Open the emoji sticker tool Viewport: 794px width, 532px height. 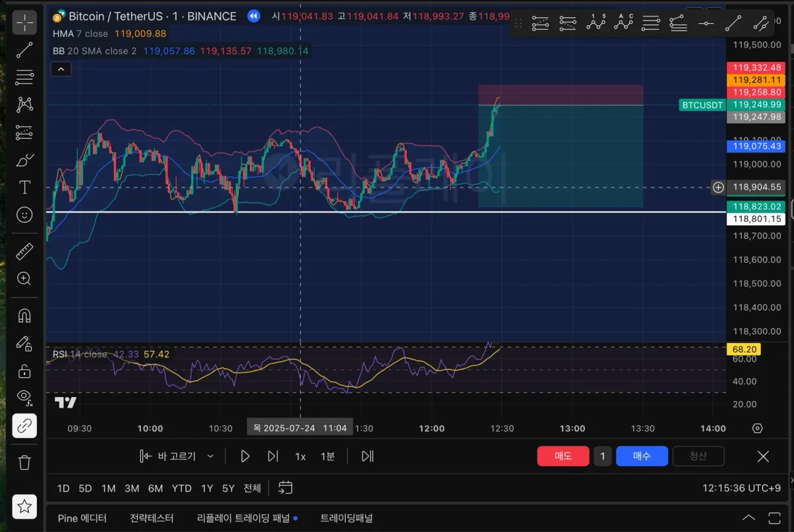tap(24, 214)
